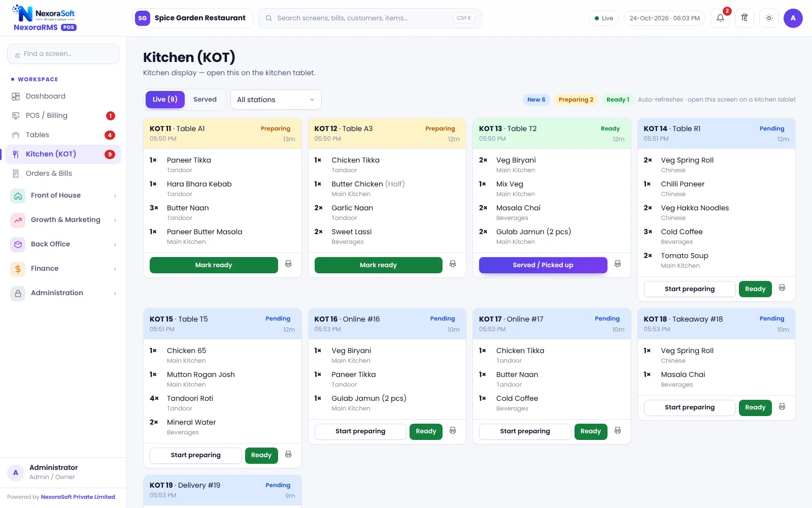812x508 pixels.
Task: Expand the Finance sidebar group
Action: pyautogui.click(x=63, y=269)
